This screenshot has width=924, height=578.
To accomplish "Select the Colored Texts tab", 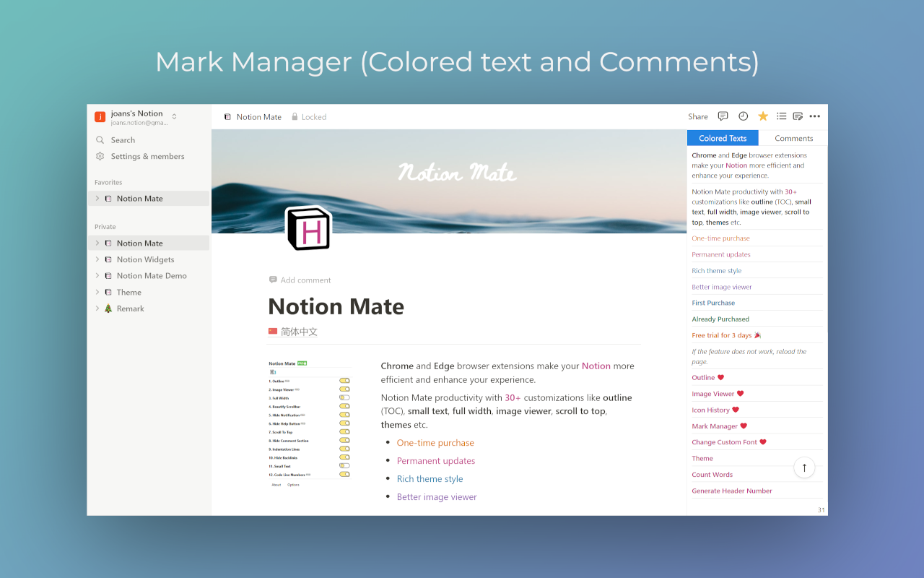I will 723,138.
